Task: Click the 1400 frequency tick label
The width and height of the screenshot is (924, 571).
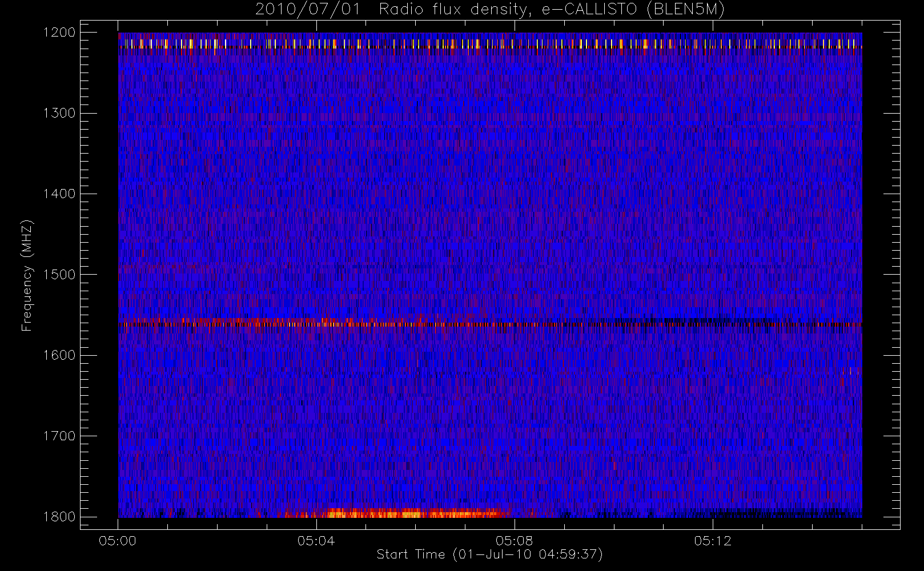Action: pos(59,194)
